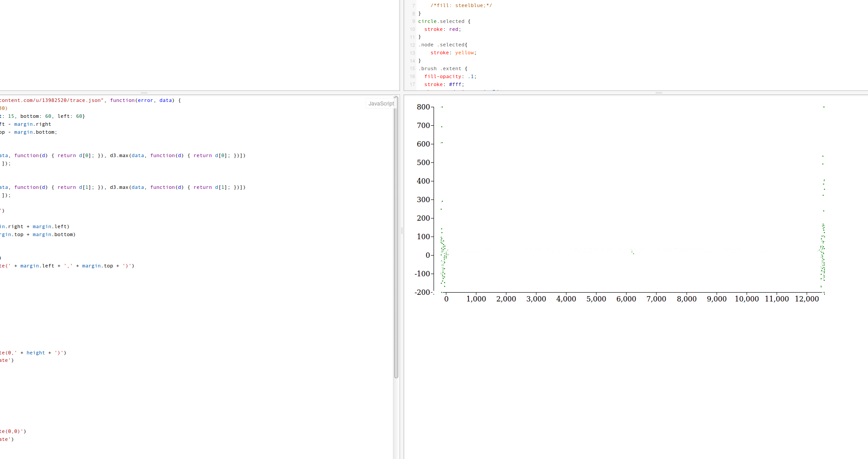Image resolution: width=868 pixels, height=459 pixels.
Task: Click the 5,000 x-axis tick label
Action: point(596,299)
